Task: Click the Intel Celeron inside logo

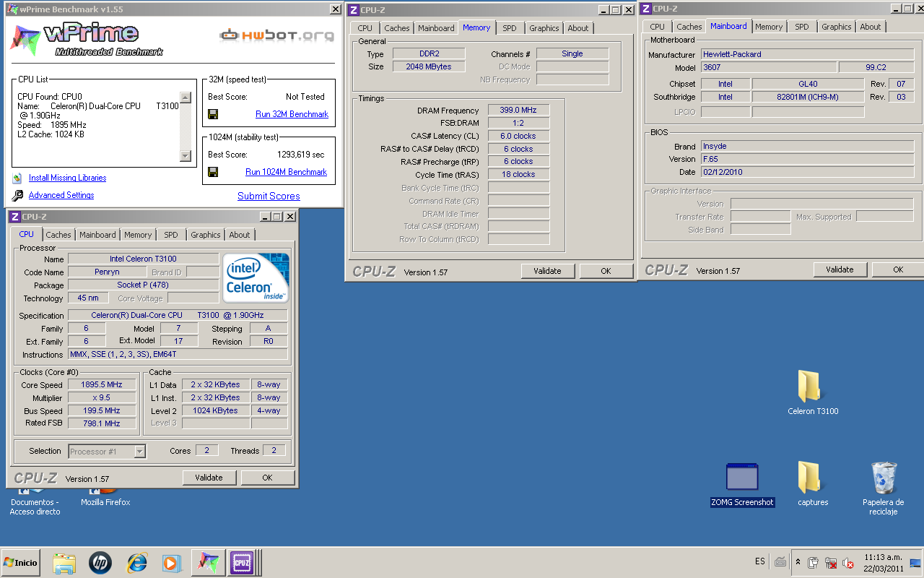Action: (x=256, y=277)
